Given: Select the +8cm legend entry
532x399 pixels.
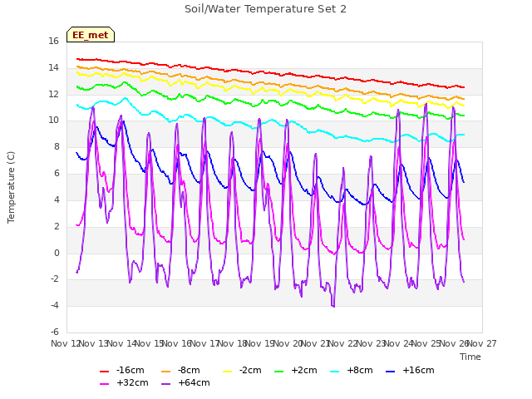Looking at the screenshot, I should click(351, 370).
